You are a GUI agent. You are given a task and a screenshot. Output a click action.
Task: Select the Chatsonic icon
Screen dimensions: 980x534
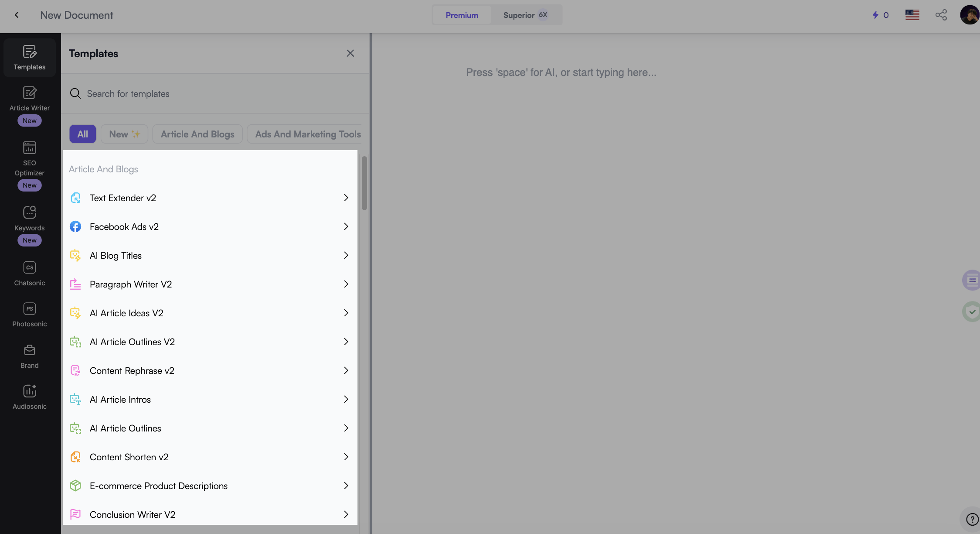coord(29,268)
